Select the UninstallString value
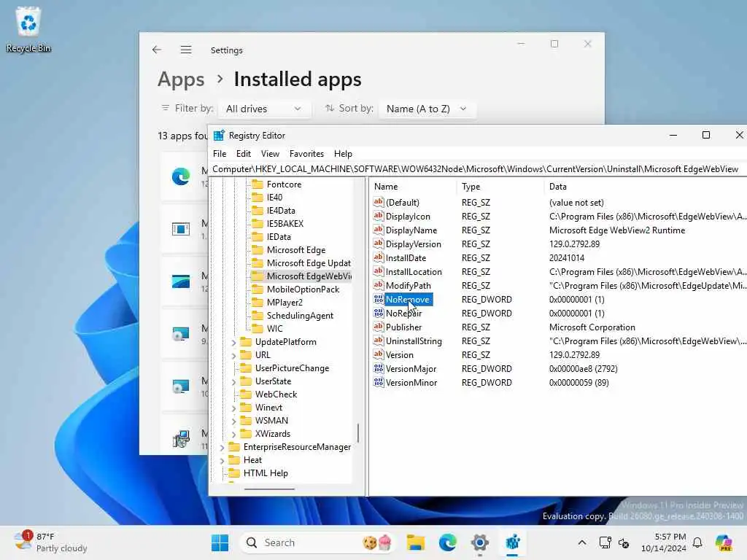Viewport: 747px width, 560px height. coord(414,341)
